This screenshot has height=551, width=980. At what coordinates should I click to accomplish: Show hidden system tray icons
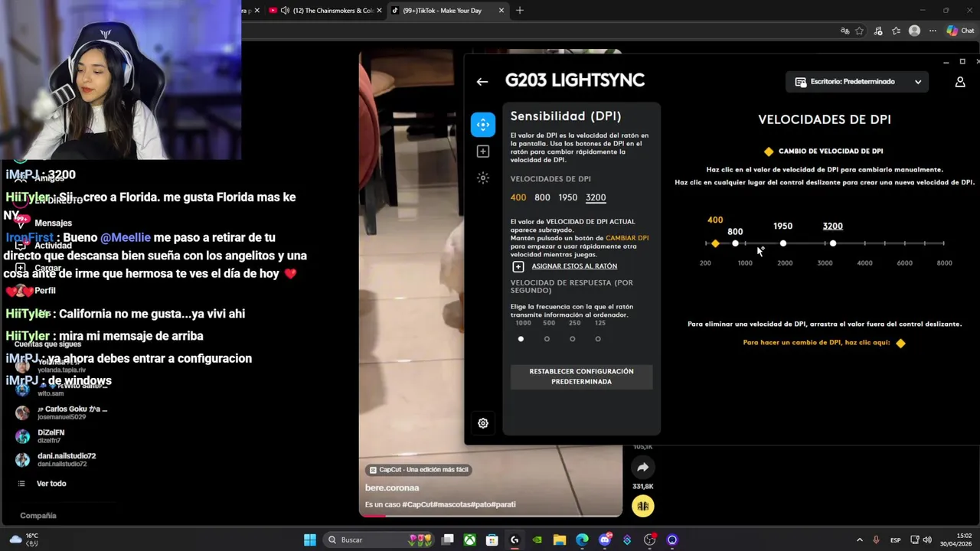[859, 540]
